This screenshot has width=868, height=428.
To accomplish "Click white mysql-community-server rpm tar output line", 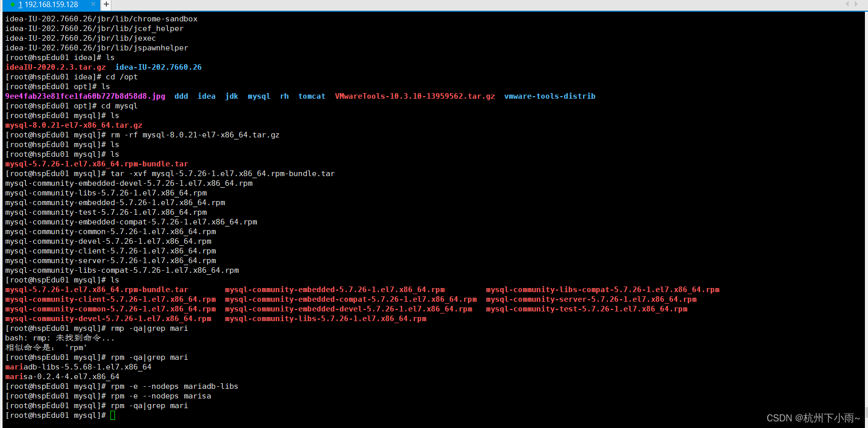I will coord(110,261).
